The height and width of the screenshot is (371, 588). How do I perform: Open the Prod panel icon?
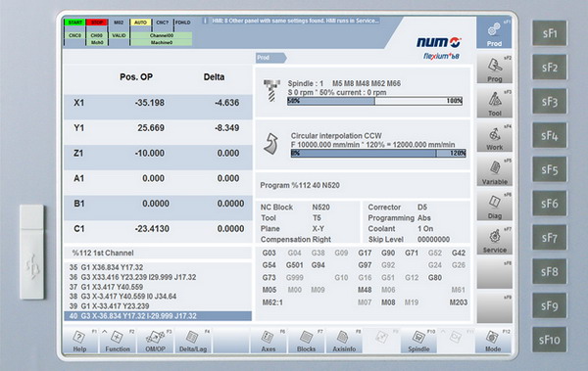pos(494,33)
